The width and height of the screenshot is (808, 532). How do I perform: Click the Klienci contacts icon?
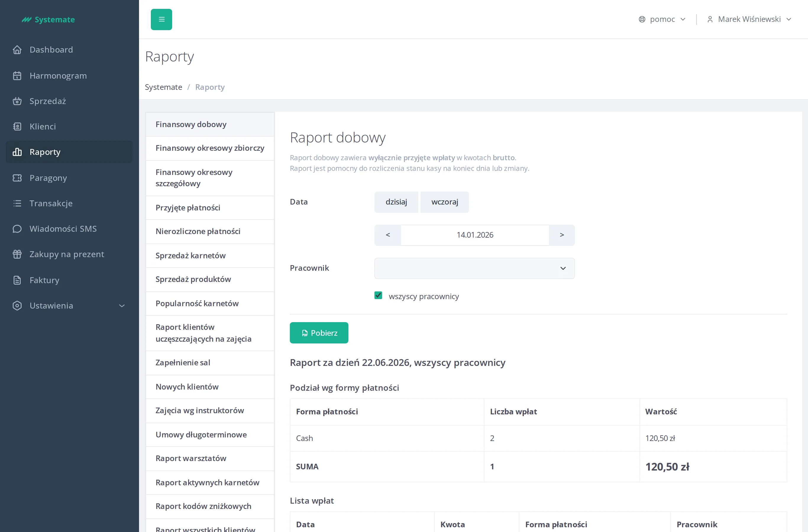click(17, 126)
